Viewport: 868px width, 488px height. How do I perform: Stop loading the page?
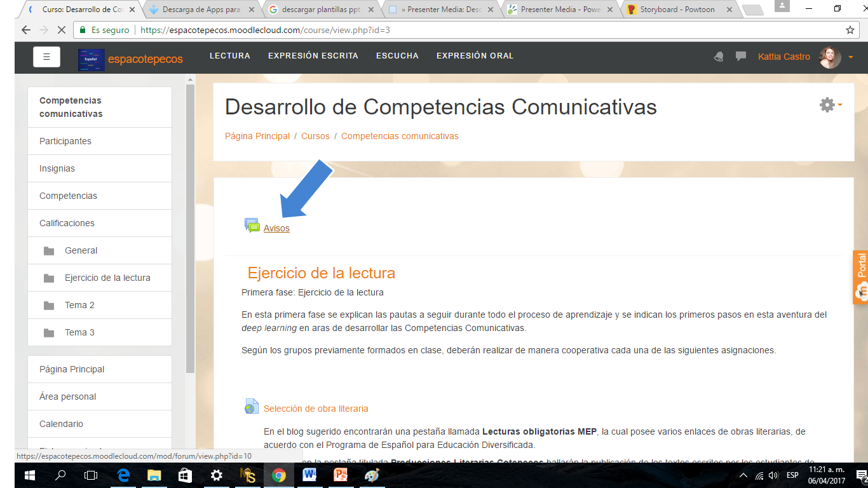tap(62, 30)
